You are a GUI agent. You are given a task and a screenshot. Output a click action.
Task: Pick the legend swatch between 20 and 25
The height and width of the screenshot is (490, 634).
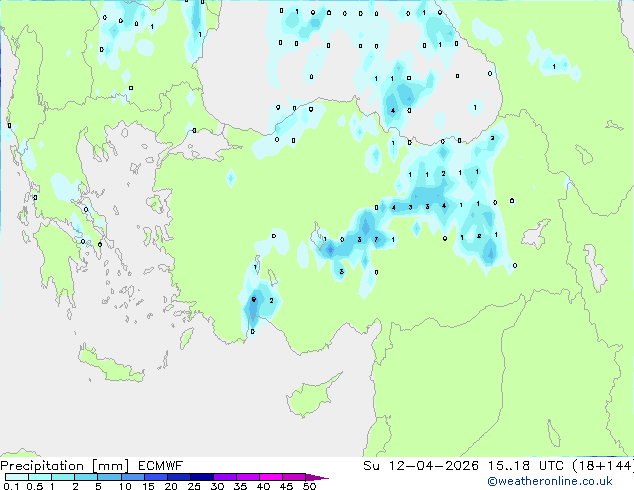point(178,477)
